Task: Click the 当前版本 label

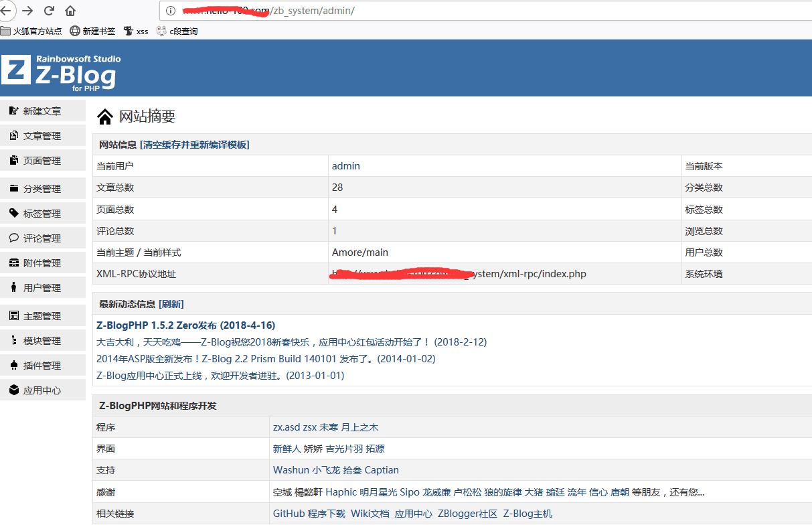Action: point(704,166)
